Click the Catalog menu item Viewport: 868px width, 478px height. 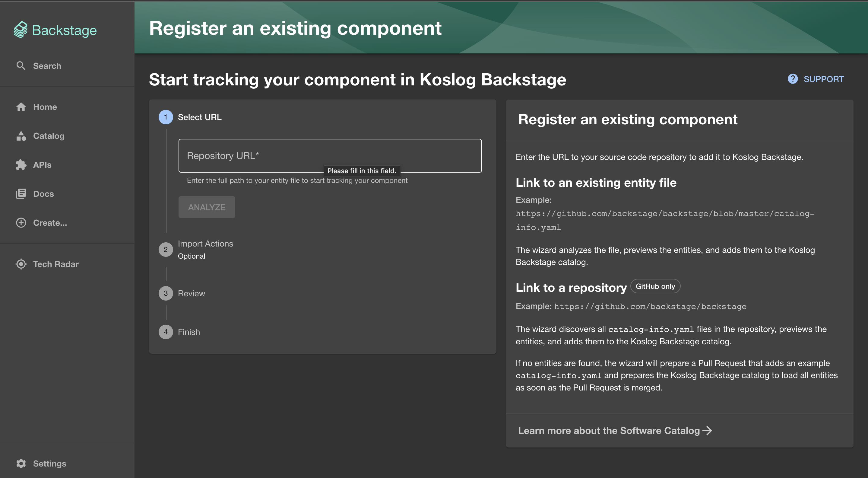49,135
